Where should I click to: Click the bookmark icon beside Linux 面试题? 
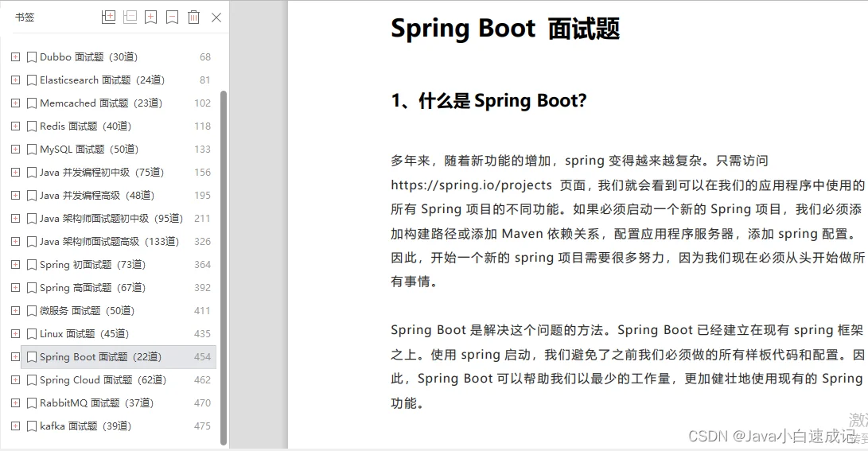point(32,334)
